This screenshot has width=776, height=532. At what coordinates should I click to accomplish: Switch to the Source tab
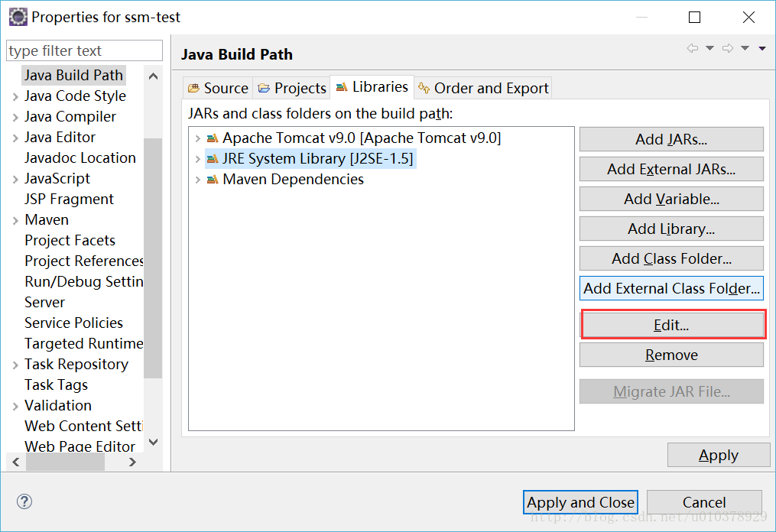(218, 88)
